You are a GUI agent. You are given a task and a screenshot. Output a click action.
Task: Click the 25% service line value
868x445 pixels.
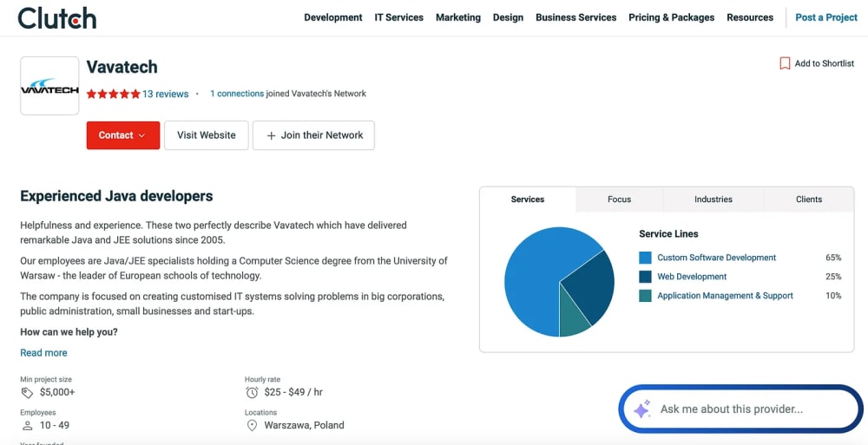(833, 277)
